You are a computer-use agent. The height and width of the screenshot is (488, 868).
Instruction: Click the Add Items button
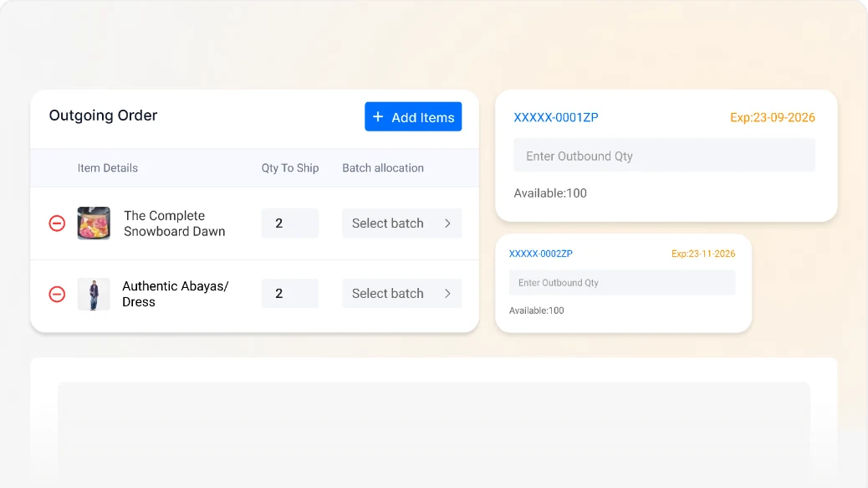pos(413,117)
